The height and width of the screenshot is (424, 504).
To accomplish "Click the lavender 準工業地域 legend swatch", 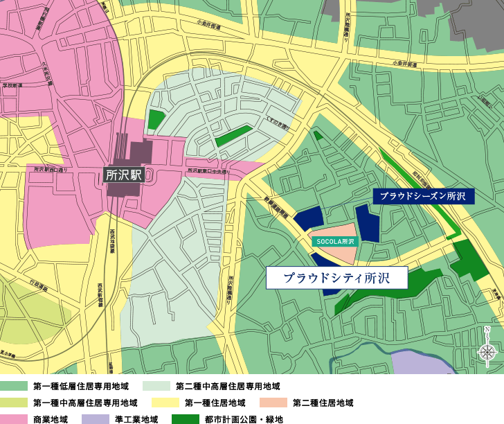I will point(96,419).
